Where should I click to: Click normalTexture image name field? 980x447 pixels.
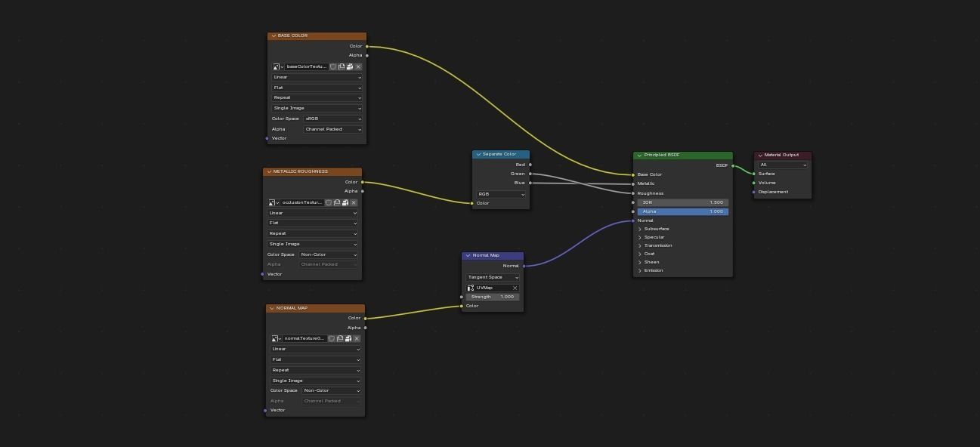click(x=305, y=338)
